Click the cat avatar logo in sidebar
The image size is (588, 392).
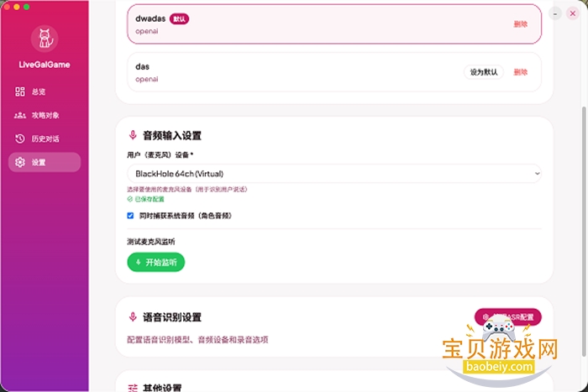pos(44,39)
